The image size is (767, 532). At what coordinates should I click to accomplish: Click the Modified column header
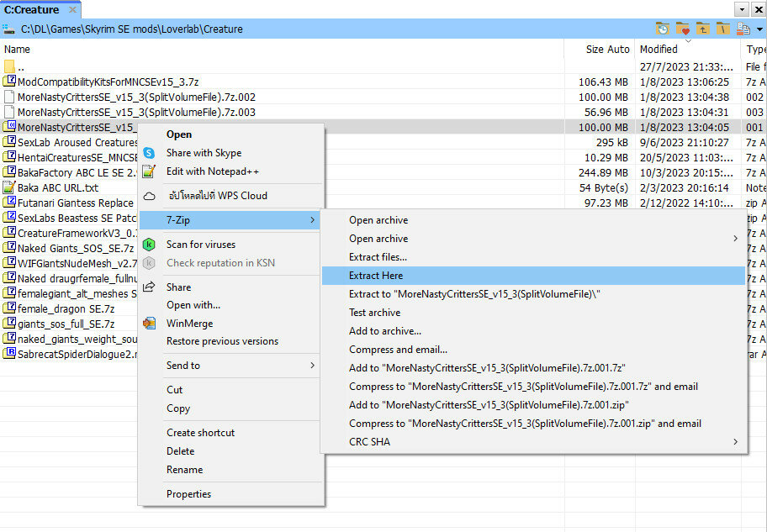click(688, 50)
